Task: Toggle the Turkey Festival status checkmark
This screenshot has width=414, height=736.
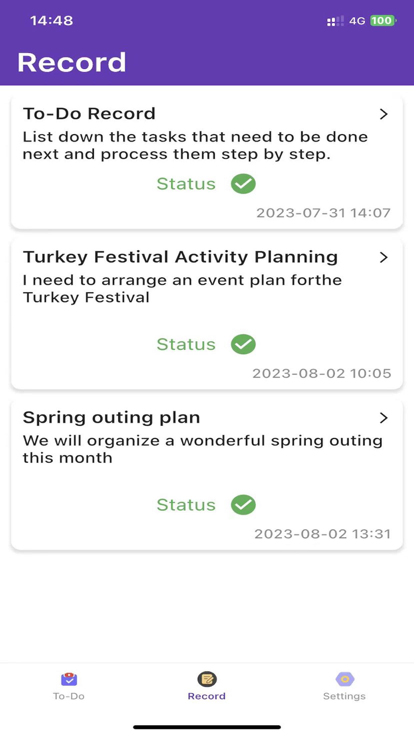Action: click(243, 344)
